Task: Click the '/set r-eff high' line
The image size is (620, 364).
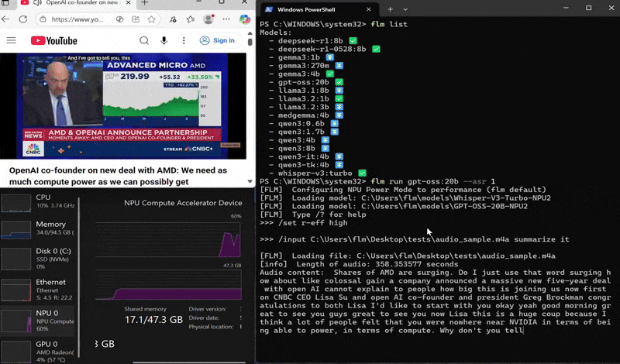Action: pyautogui.click(x=303, y=223)
